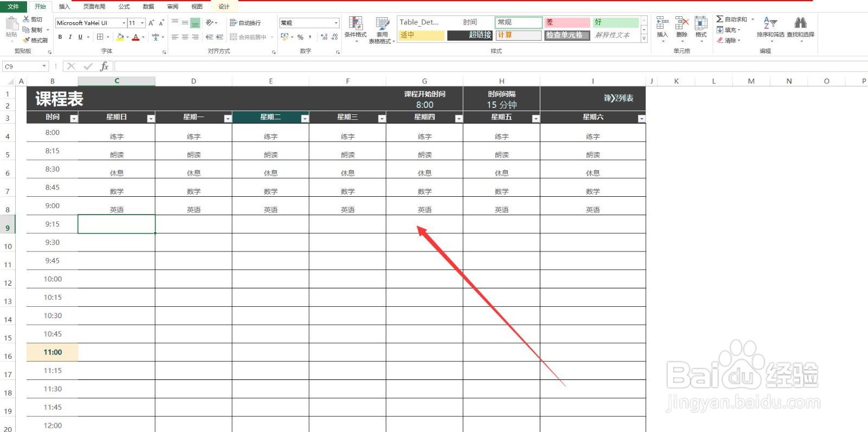
Task: Open the Clear (清除) eraser menu
Action: click(x=728, y=40)
